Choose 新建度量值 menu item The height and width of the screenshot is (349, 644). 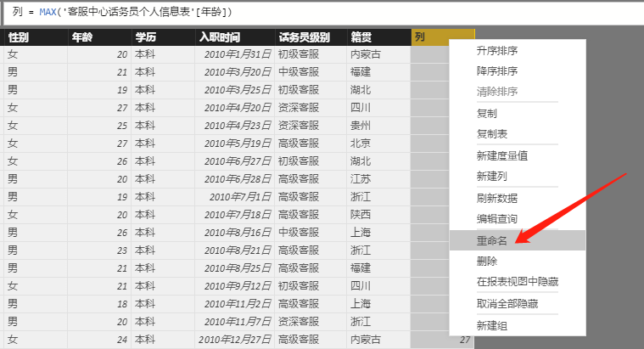502,155
